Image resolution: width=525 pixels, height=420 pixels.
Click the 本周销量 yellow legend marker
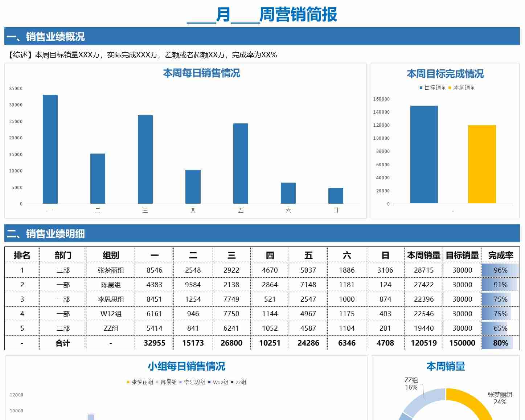450,87
